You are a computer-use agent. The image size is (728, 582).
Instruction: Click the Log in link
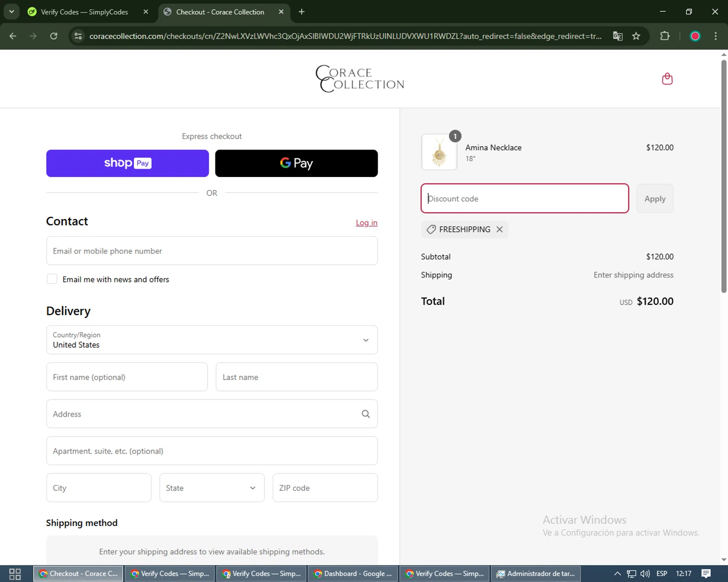[x=366, y=223]
